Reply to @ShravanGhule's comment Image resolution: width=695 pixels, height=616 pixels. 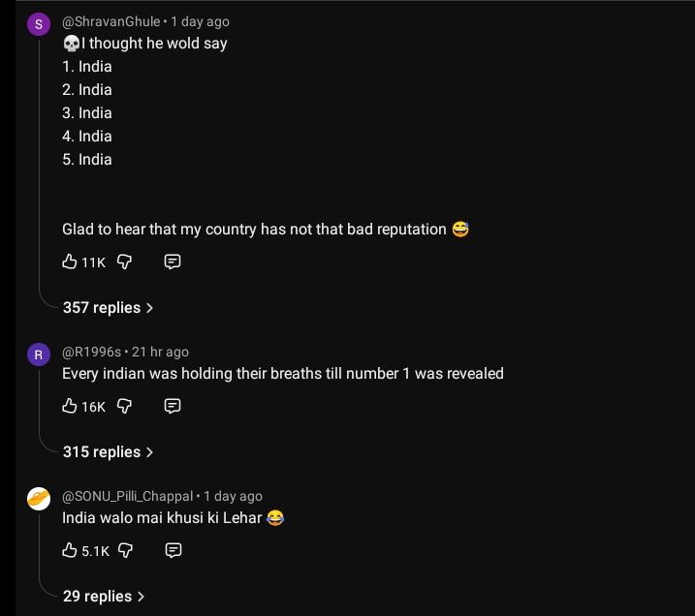tap(173, 262)
